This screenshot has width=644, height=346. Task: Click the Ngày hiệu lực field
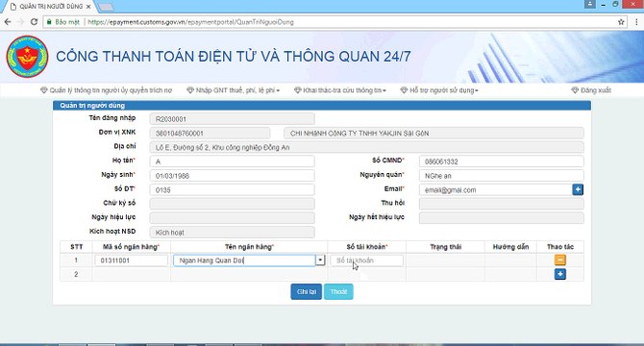point(232,218)
